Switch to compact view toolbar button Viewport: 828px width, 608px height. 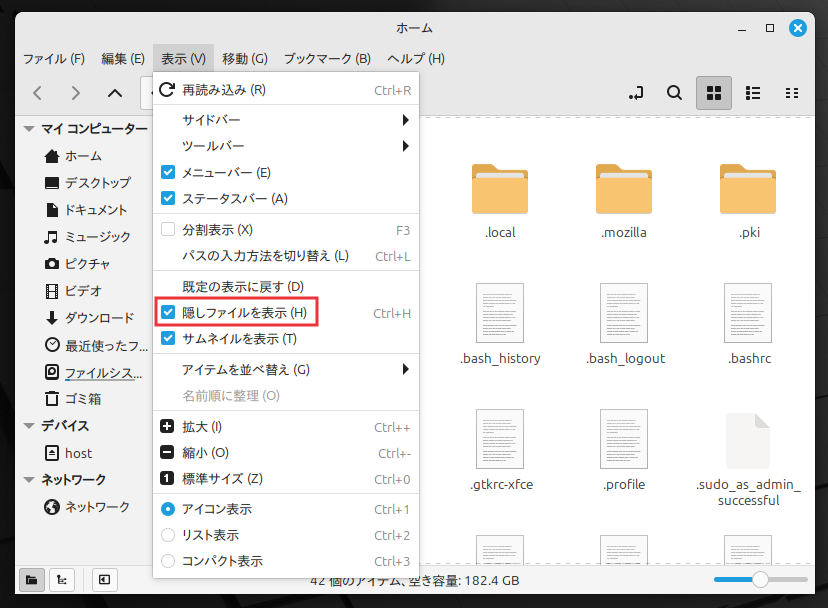(792, 93)
